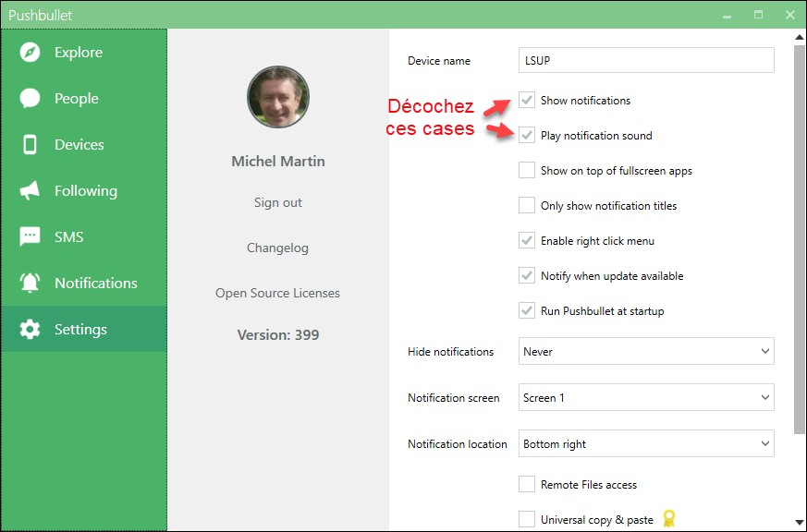The height and width of the screenshot is (532, 807).
Task: Select the Devices phone icon
Action: click(31, 145)
